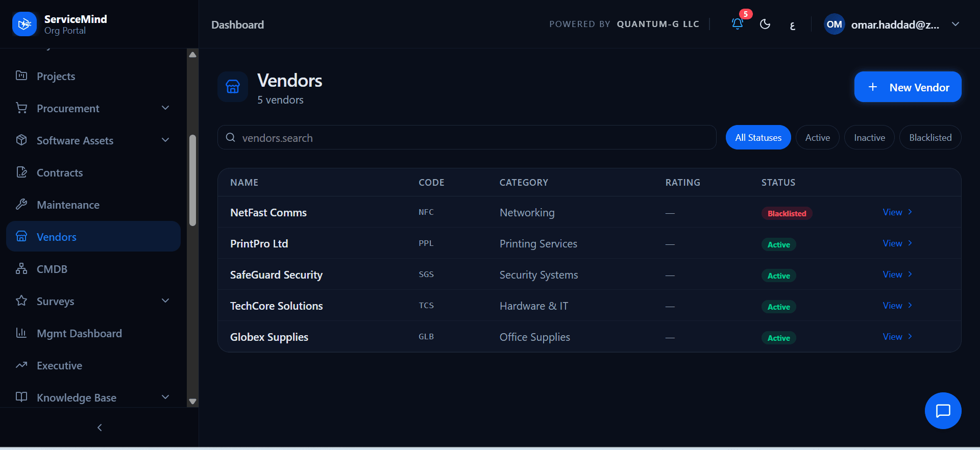Click the OM user avatar

834,24
